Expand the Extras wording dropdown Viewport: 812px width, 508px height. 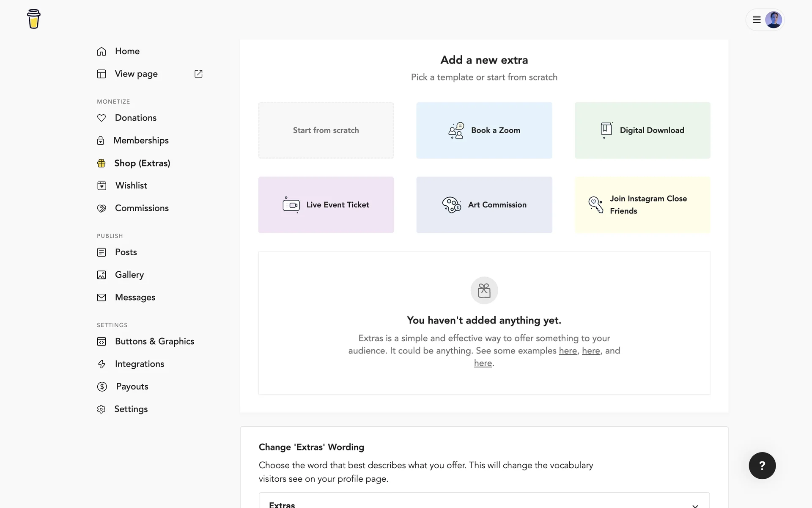click(484, 503)
